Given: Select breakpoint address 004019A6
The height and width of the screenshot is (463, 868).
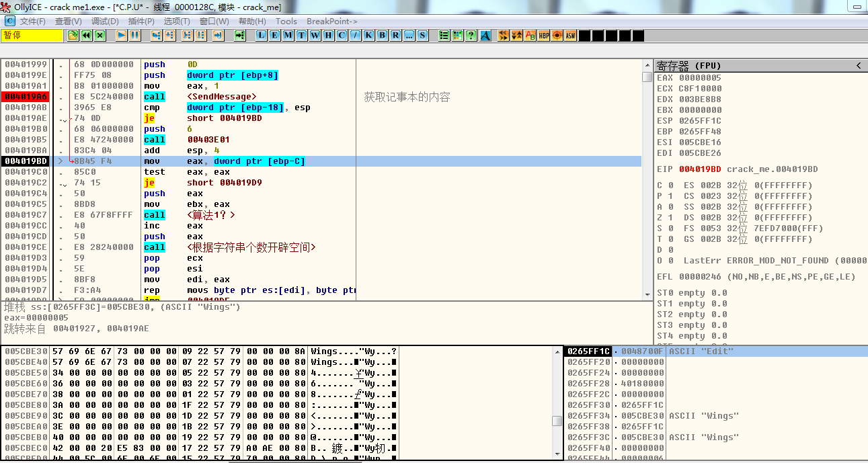Looking at the screenshot, I should [26, 97].
